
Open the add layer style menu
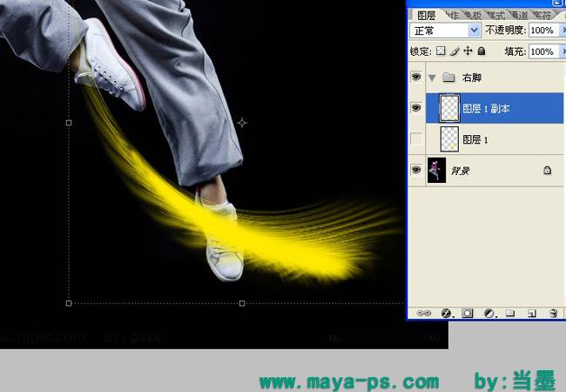447,313
